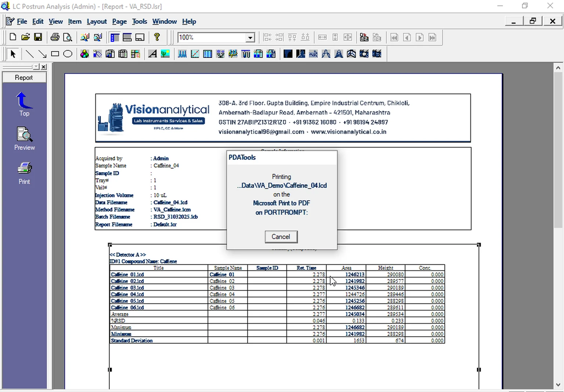Click the Top arrow icon in Report panel
Viewport: 564px width, 392px height.
[x=24, y=105]
